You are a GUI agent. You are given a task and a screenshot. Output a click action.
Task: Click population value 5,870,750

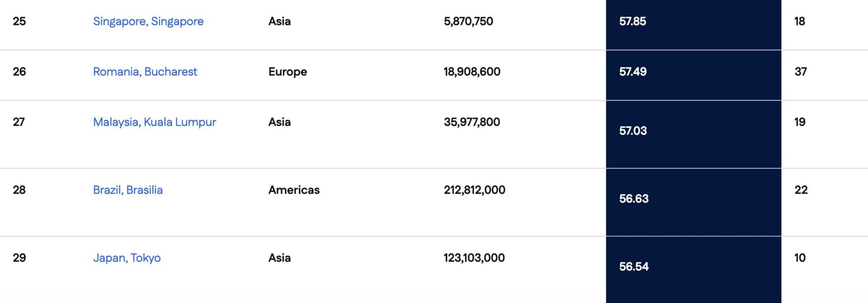468,21
